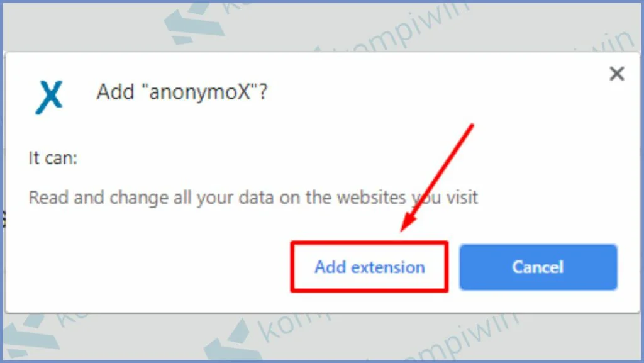Click the 'It can:' label
This screenshot has height=363, width=644.
point(53,158)
